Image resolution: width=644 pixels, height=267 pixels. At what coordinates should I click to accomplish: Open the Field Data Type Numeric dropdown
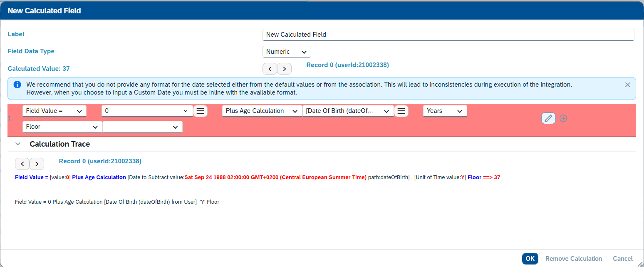[x=286, y=52]
